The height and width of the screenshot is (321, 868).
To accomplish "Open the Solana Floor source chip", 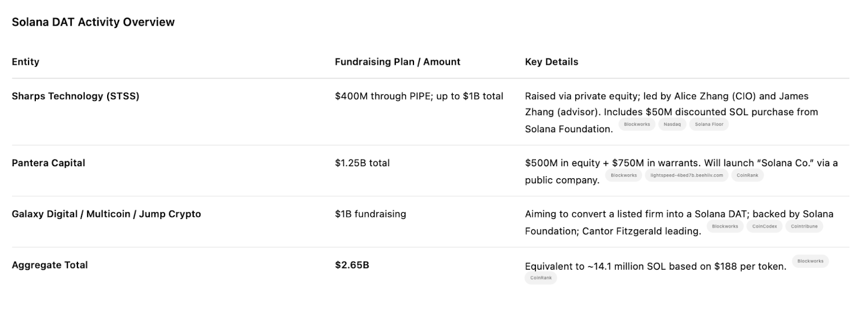I will tap(709, 124).
